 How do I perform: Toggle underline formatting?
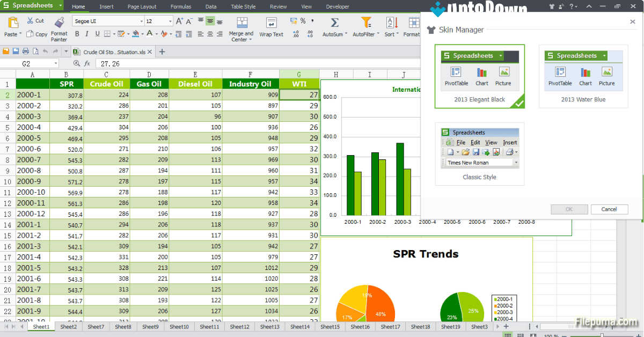pyautogui.click(x=96, y=33)
